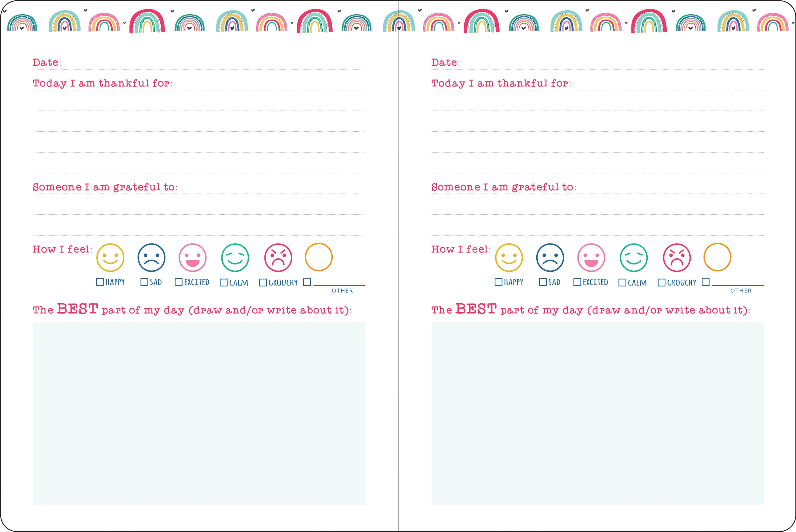Check the CALM checkbox on right page

click(x=622, y=283)
